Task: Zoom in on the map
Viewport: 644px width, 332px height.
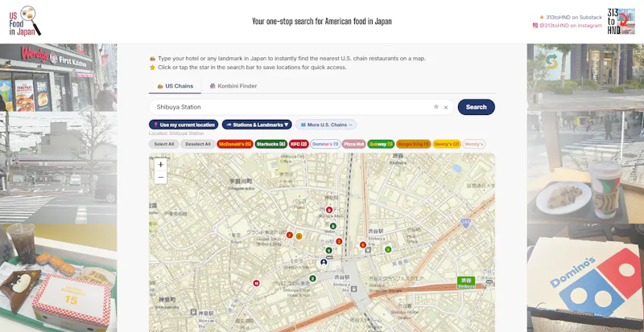Action: [160, 165]
